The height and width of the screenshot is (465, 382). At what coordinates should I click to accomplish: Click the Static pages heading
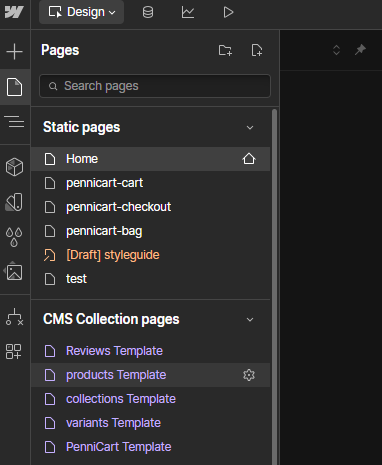click(81, 127)
